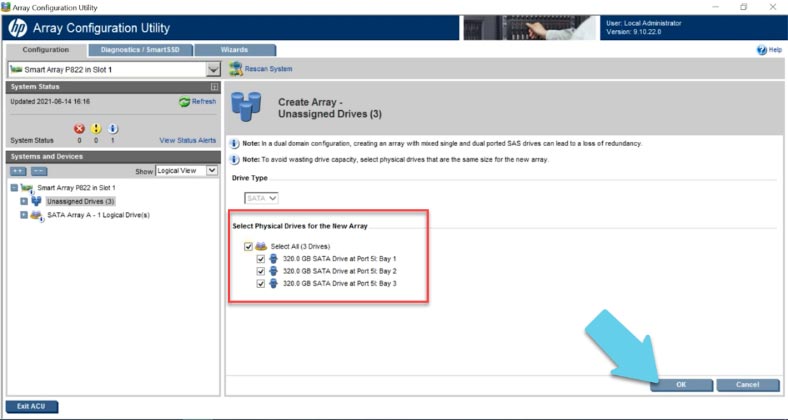Screen dimensions: 788x420
Task: Click the dual domain note info icon
Action: pos(234,144)
